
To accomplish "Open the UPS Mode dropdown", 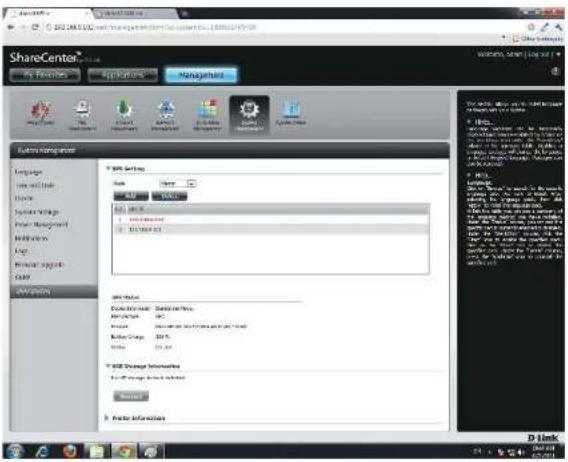I will (178, 184).
